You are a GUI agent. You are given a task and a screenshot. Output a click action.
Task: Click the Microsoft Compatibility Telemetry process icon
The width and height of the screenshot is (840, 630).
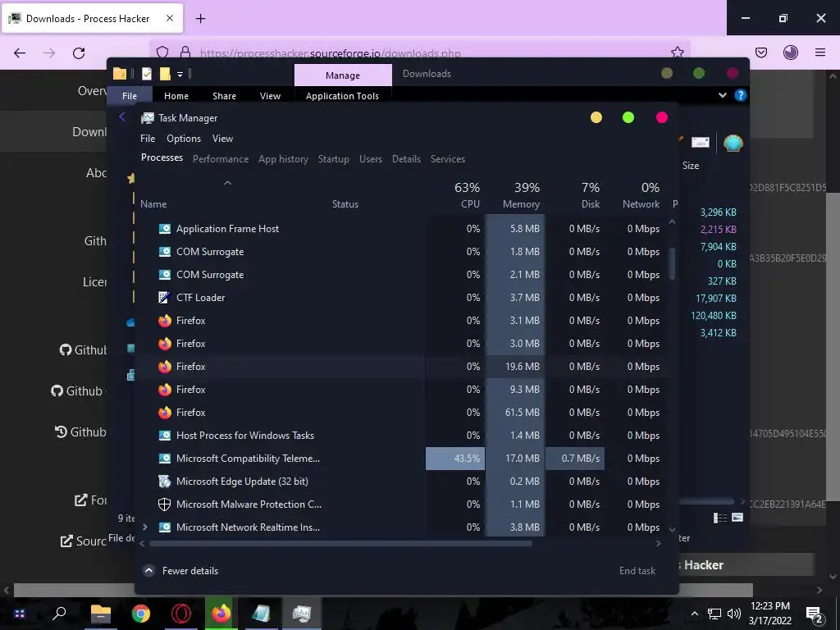coord(164,459)
